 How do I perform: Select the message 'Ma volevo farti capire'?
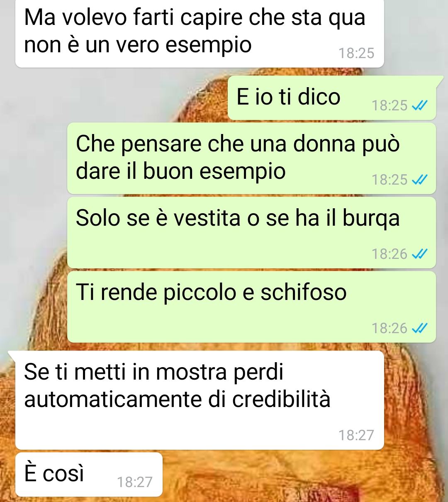[x=200, y=33]
